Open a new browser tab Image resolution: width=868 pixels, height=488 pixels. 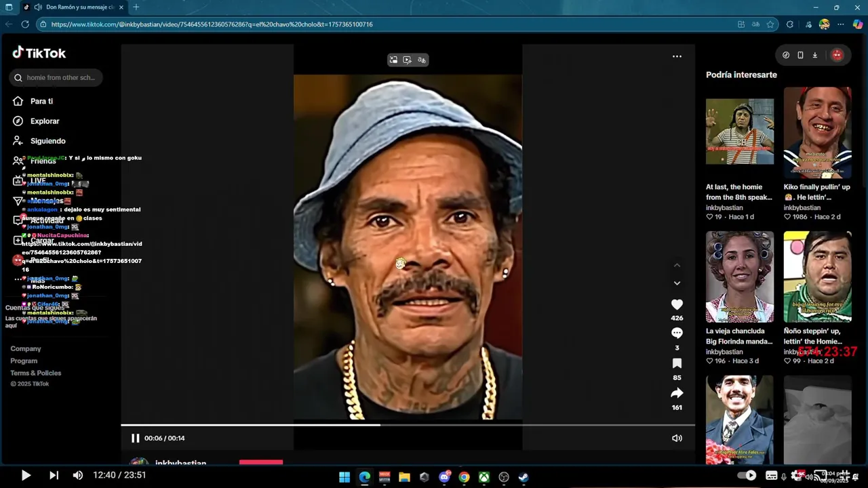coord(136,7)
